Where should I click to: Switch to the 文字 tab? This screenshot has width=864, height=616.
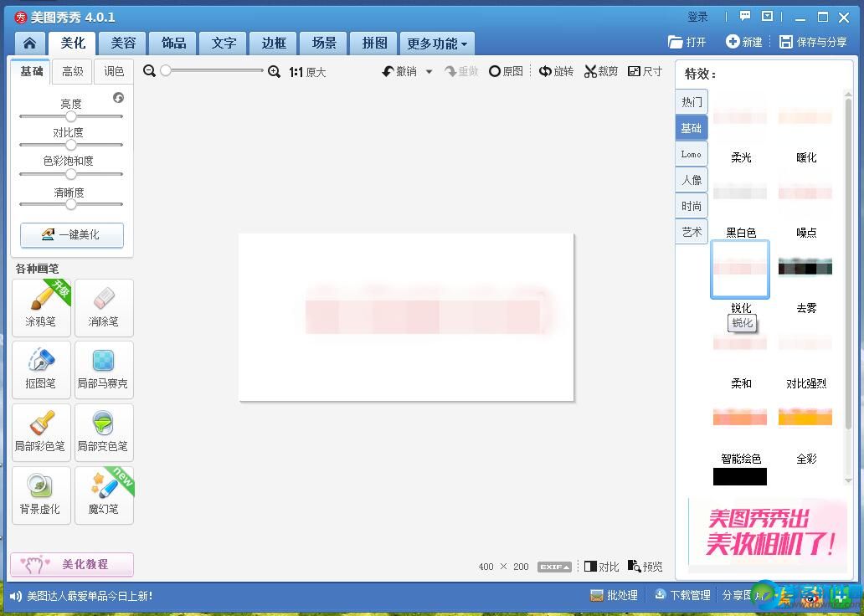coord(224,43)
